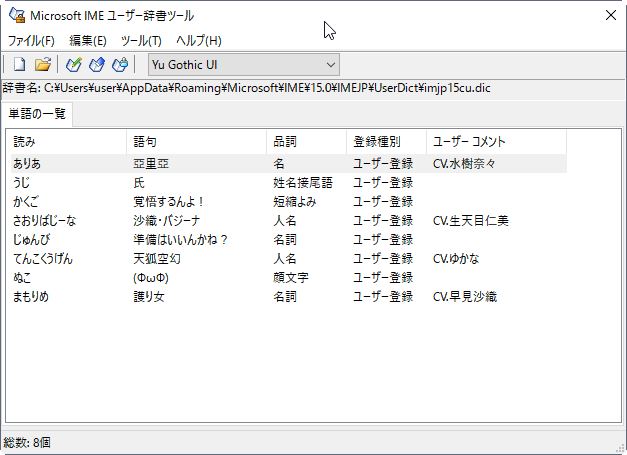Click the phrase 準備はいいんかね？
This screenshot has height=455, width=627.
181,239
